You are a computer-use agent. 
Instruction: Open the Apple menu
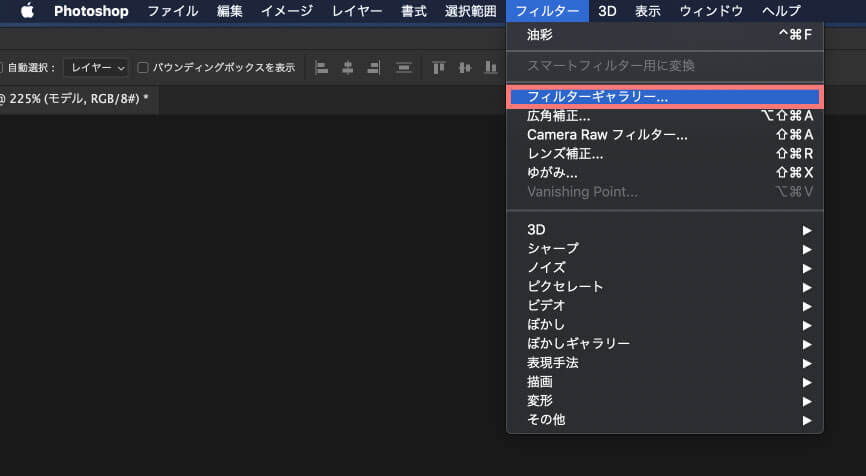(27, 10)
